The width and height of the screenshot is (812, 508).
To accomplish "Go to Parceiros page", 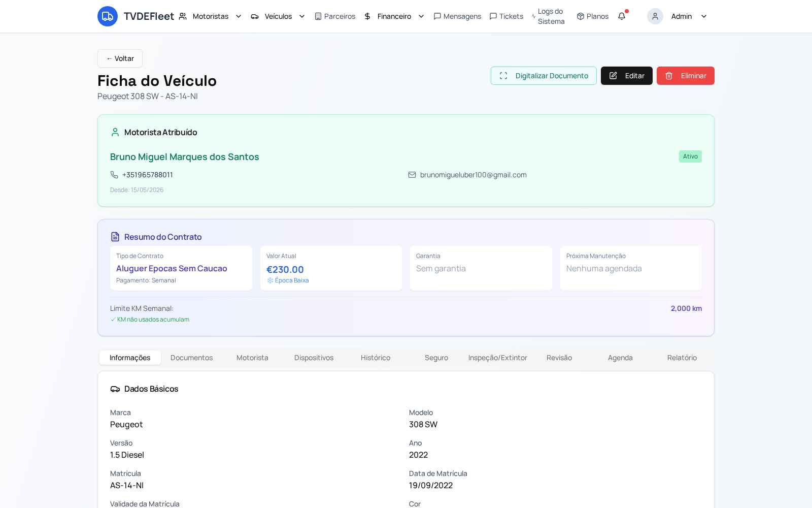I will pos(335,16).
